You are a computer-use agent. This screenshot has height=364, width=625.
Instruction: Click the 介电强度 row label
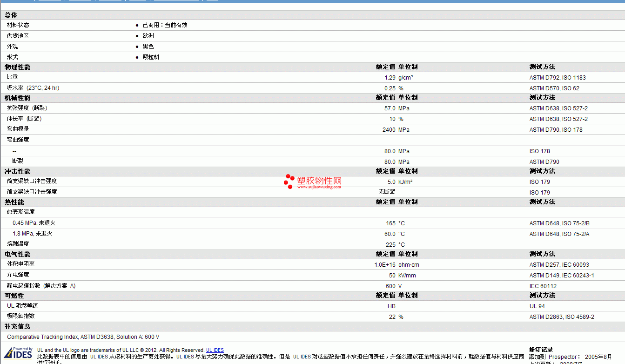point(18,275)
